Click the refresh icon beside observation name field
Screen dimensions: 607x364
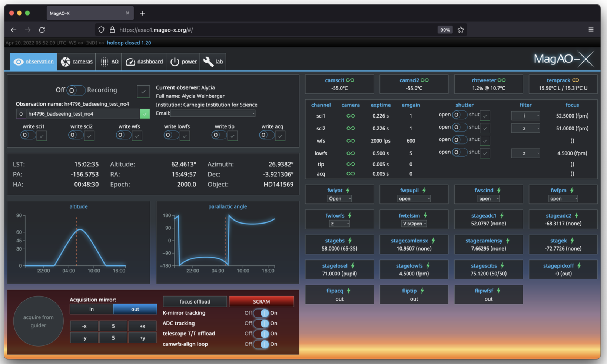coord(21,114)
